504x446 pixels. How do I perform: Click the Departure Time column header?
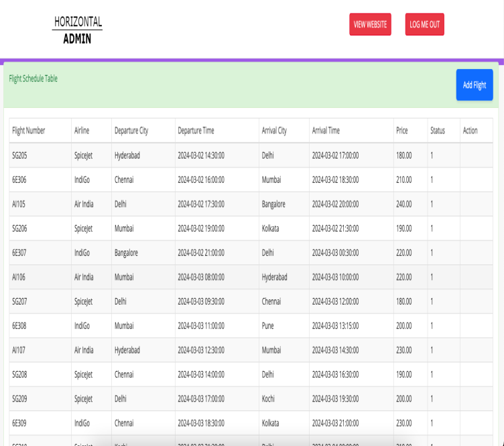(196, 131)
